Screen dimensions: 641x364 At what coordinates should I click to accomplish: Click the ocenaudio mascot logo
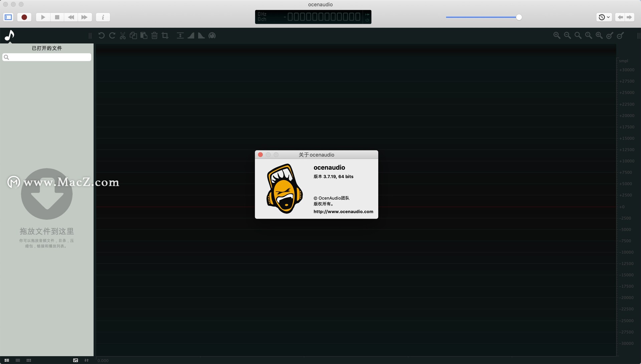[x=285, y=189]
